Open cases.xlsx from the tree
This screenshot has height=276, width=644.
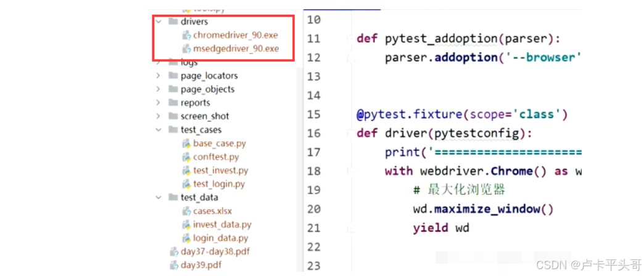point(213,211)
